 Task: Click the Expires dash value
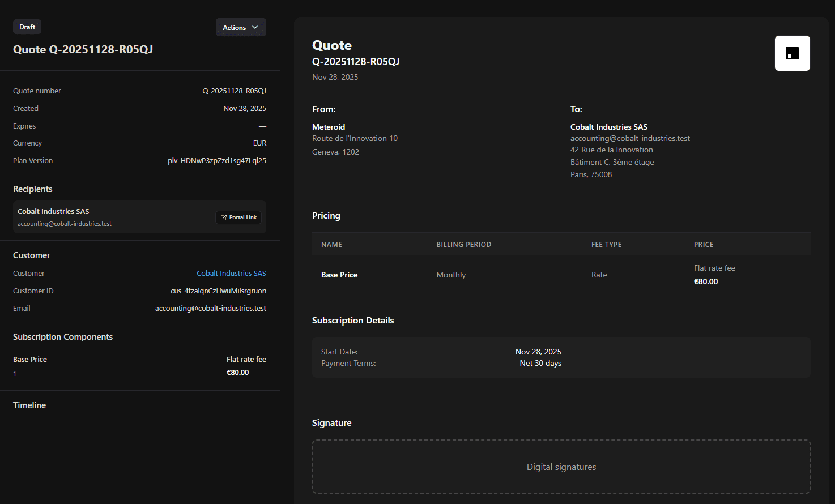(262, 126)
